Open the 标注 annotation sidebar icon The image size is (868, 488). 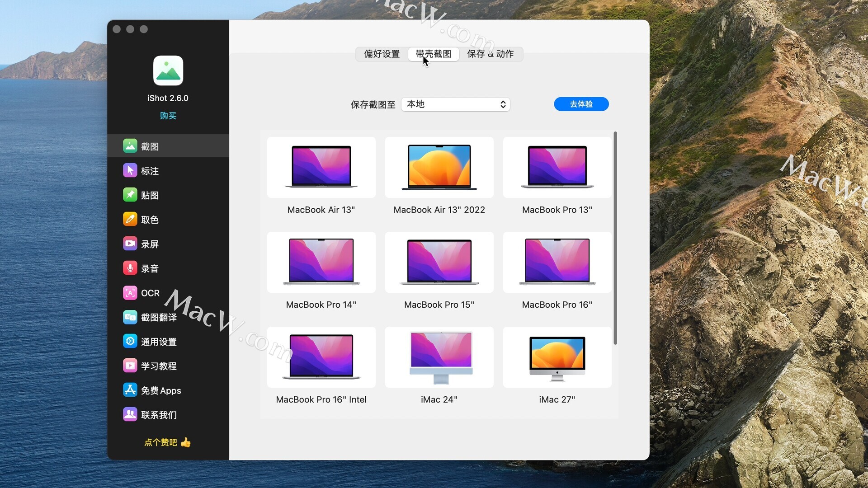pos(130,170)
